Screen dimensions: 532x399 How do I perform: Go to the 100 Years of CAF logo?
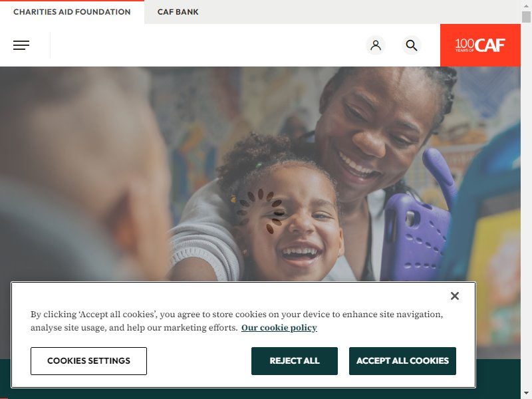(x=480, y=45)
